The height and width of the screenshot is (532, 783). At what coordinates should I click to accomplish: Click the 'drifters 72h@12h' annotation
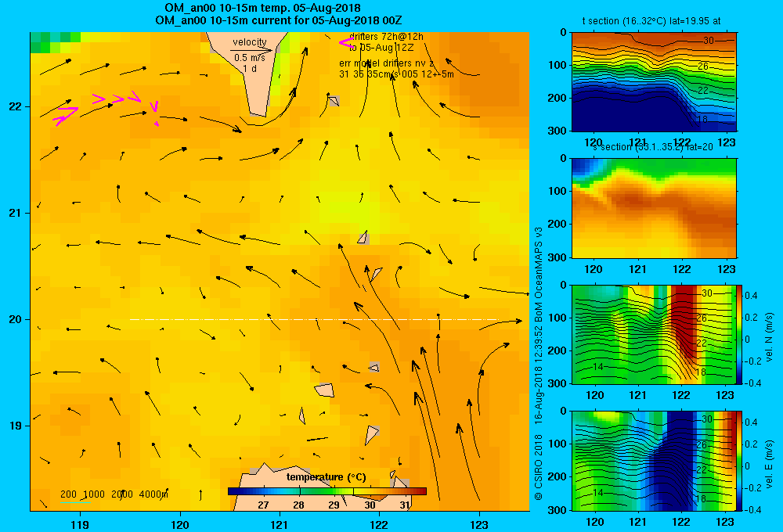tap(386, 37)
